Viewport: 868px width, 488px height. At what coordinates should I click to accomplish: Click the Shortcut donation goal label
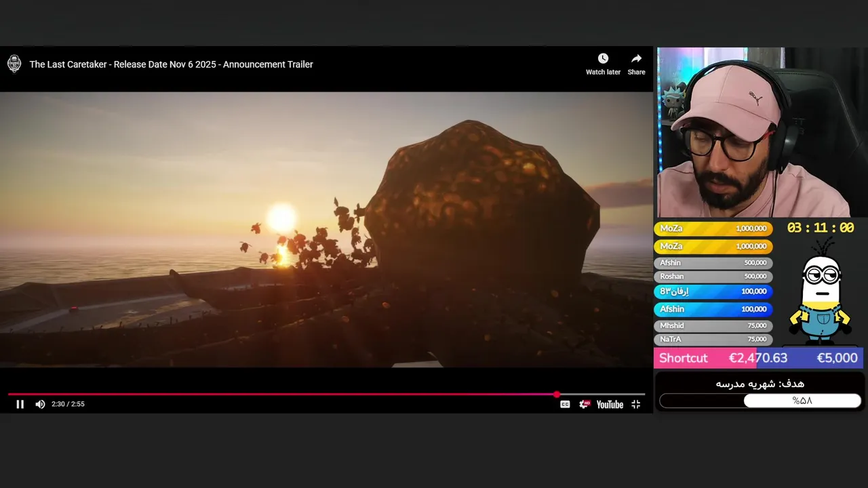tap(683, 358)
